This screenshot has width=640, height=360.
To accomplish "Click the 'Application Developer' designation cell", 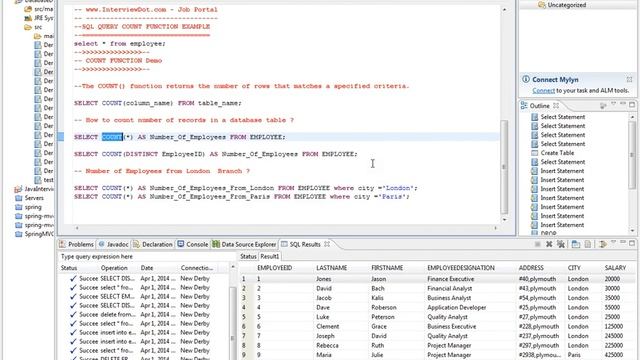I will click(457, 307).
